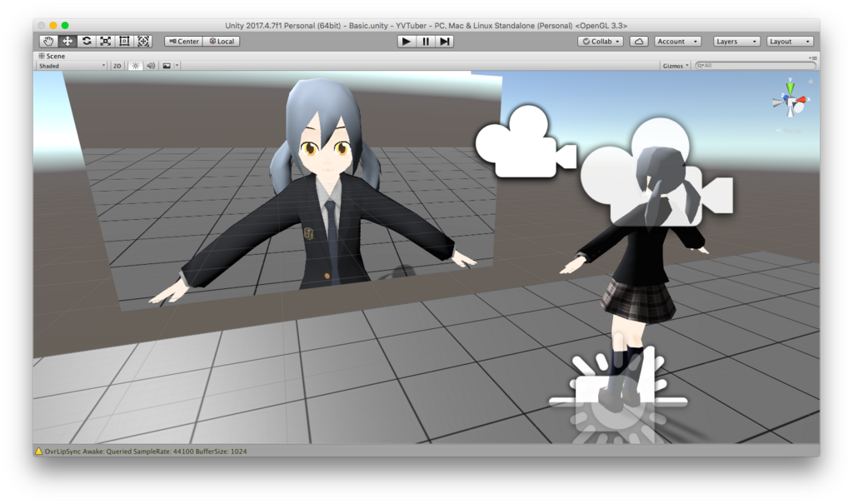853x504 pixels.
Task: Click the red X axis cone
Action: click(x=801, y=100)
